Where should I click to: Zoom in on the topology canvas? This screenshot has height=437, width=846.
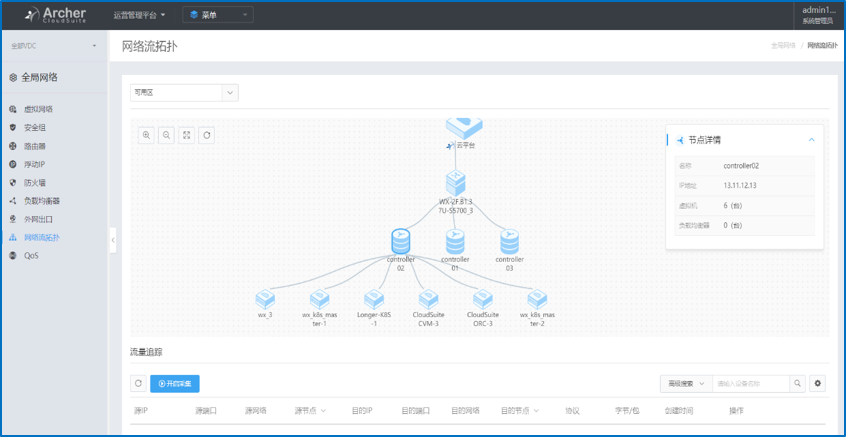coord(147,135)
